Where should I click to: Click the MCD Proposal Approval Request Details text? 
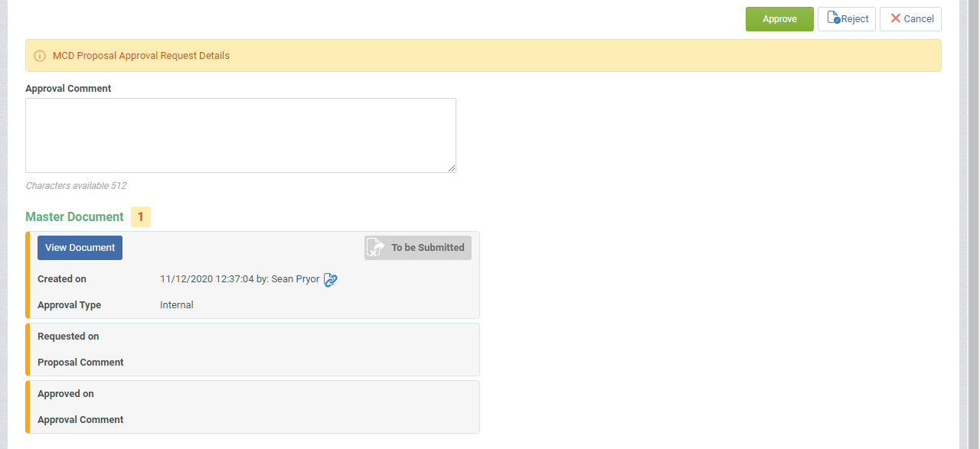tap(141, 56)
